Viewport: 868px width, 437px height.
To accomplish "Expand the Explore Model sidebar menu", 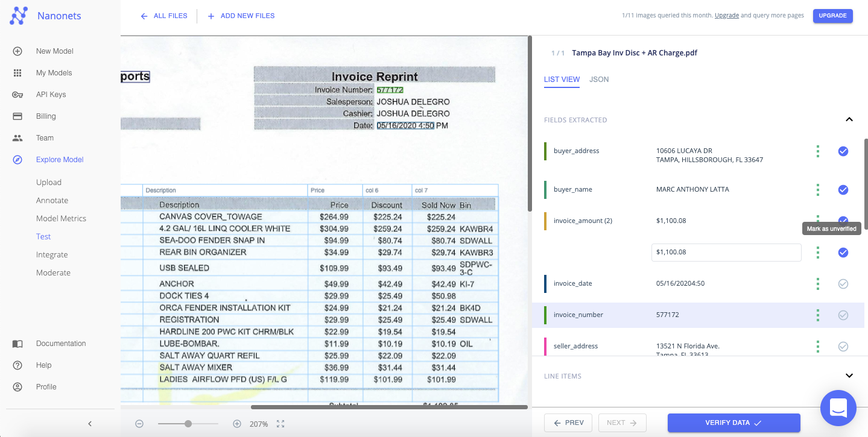I will 60,160.
